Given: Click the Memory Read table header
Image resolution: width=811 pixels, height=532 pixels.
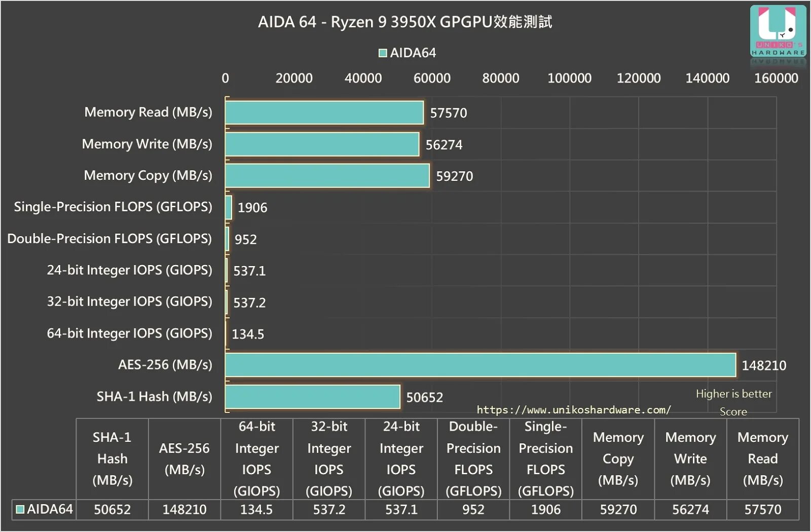Looking at the screenshot, I should pyautogui.click(x=763, y=459).
